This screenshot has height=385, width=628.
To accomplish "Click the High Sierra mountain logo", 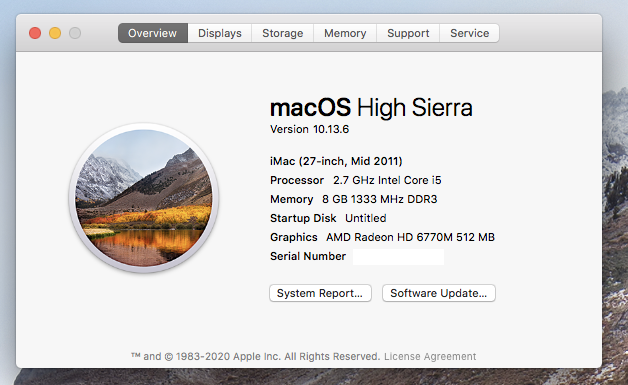I will [x=144, y=198].
